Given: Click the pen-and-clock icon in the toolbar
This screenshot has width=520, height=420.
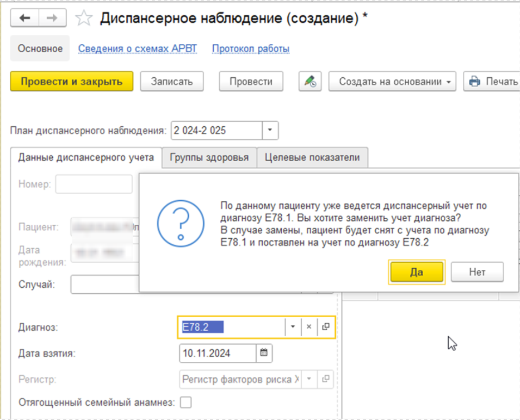Looking at the screenshot, I should (310, 82).
